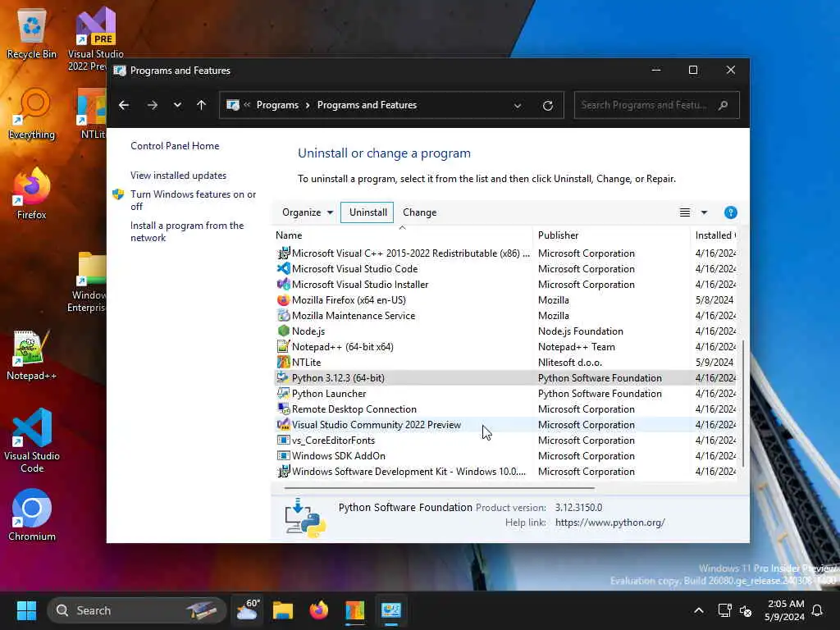This screenshot has width=840, height=630.
Task: Open the Notepad++ desktop shortcut
Action: pos(32,354)
